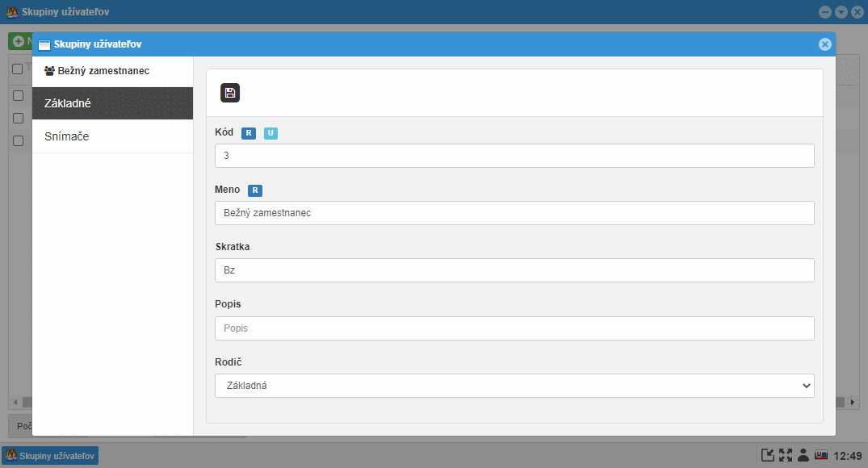This screenshot has width=868, height=468.
Task: Click the green add button behind the dialog
Action: click(20, 41)
